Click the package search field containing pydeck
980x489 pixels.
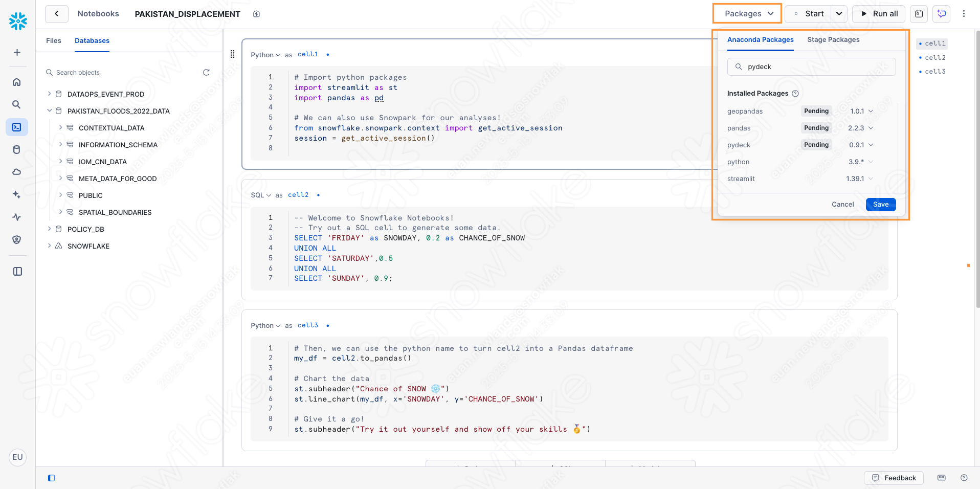point(811,66)
